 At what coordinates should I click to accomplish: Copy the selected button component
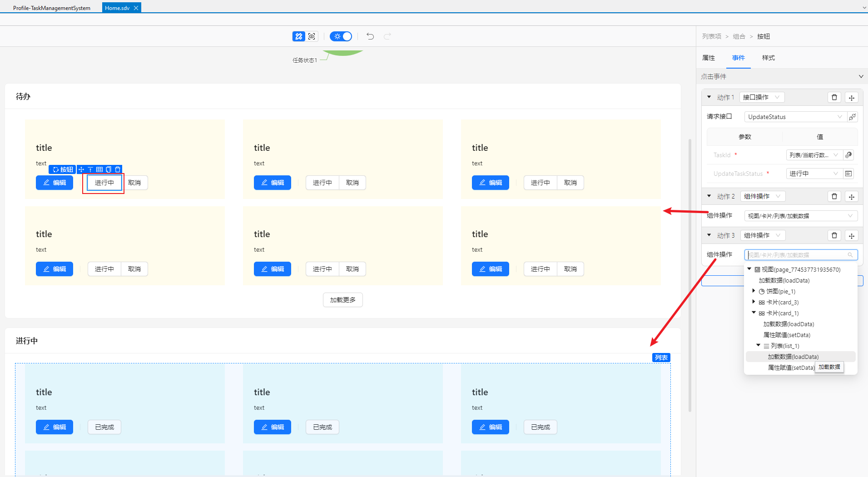[109, 169]
